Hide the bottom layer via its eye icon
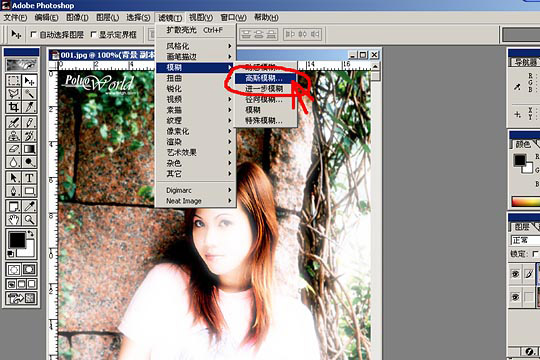This screenshot has height=360, width=540. pyautogui.click(x=515, y=297)
